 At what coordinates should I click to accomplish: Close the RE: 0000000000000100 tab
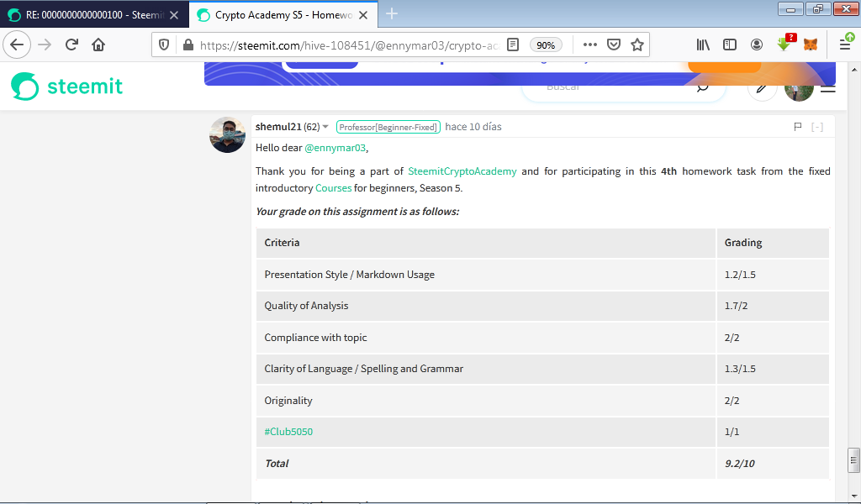174,15
